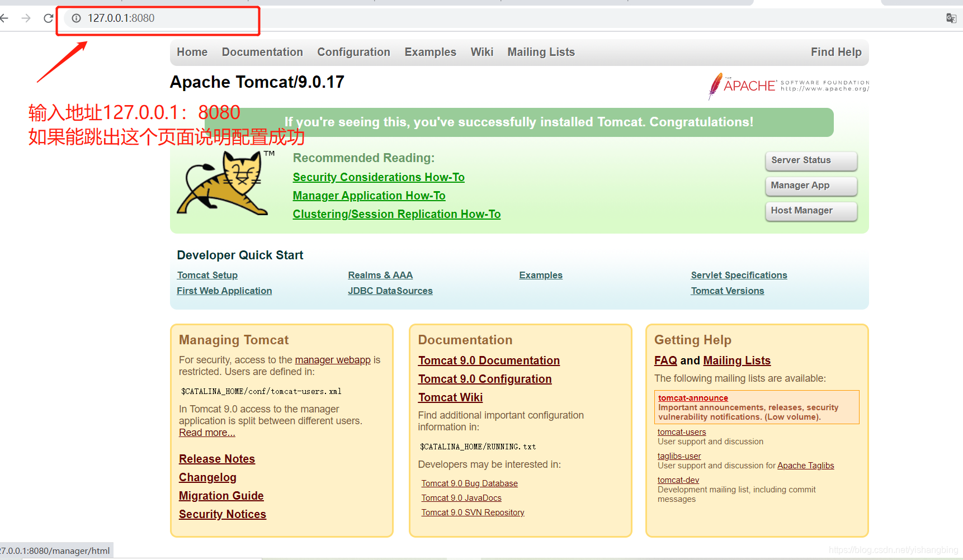Image resolution: width=963 pixels, height=560 pixels.
Task: Click the $CATALINA_HOME/conf/tomcat-users.xml path text
Action: pyautogui.click(x=261, y=392)
